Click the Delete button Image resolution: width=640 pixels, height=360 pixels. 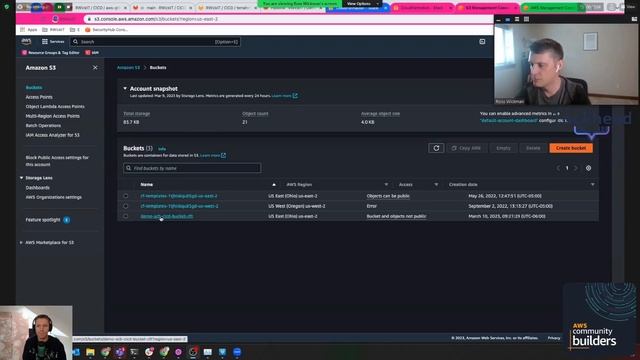(533, 148)
